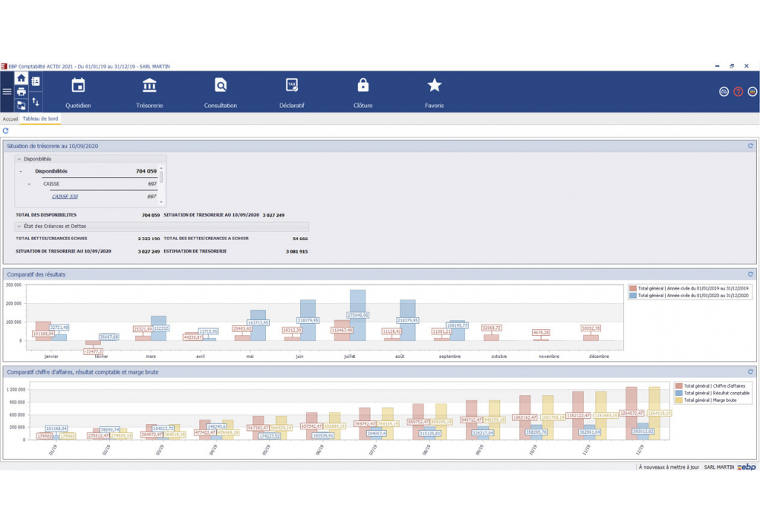The width and height of the screenshot is (760, 532).
Task: Collapse the Disponibilités section header
Action: click(x=20, y=160)
